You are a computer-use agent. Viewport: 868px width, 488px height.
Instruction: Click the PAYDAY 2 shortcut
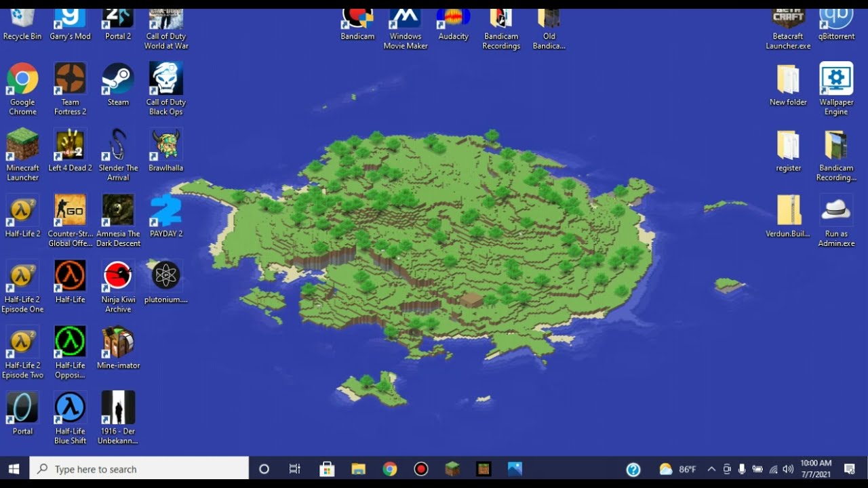(166, 216)
